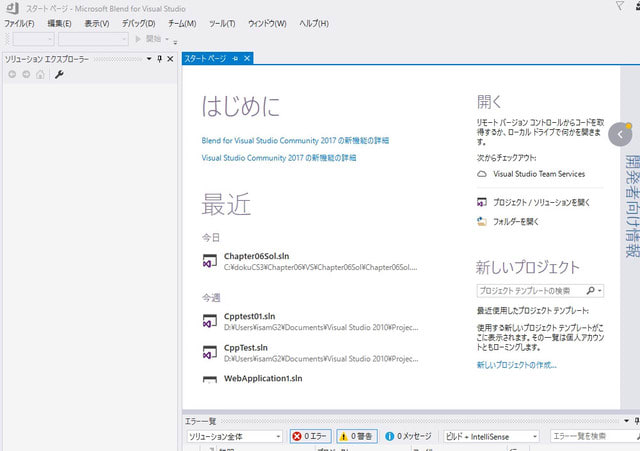Click the Chapter06Sol.sln solution icon
Viewport: 640px width, 451px height.
[x=210, y=261]
